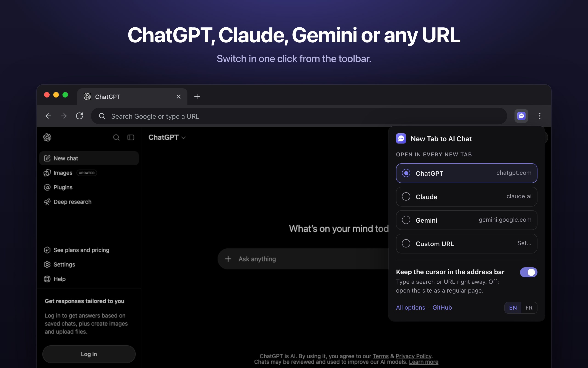Switch popup language to FR

pyautogui.click(x=529, y=308)
